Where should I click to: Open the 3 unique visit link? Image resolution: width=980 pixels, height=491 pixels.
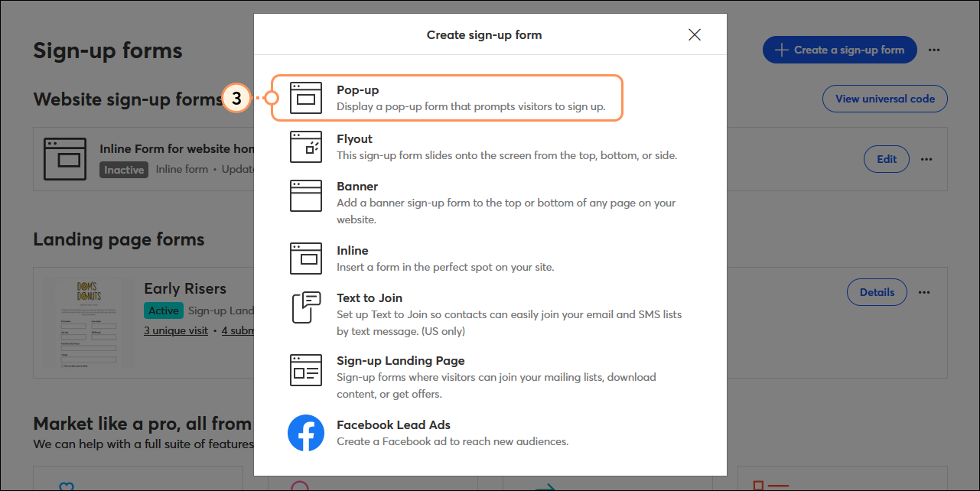click(176, 330)
